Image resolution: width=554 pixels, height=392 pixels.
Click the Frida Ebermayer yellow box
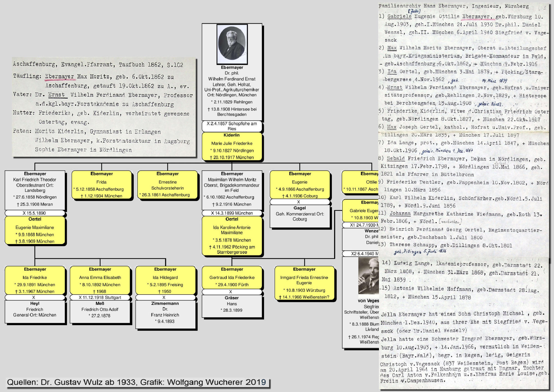coord(101,185)
